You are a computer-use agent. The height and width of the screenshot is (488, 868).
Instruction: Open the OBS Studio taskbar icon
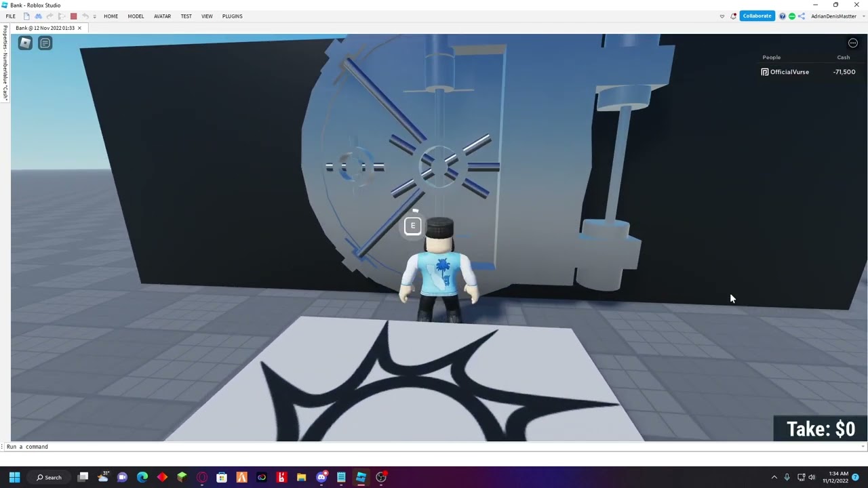381,477
